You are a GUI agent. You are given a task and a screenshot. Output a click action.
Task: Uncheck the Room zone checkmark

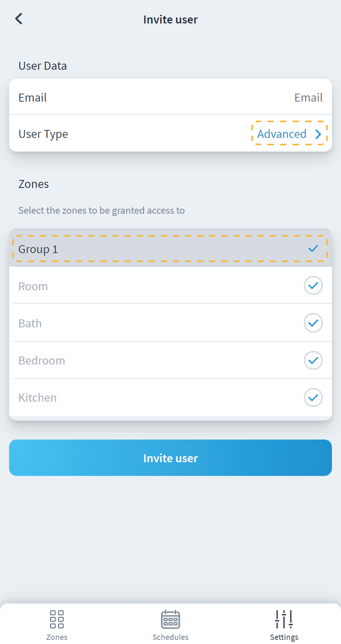click(x=313, y=286)
